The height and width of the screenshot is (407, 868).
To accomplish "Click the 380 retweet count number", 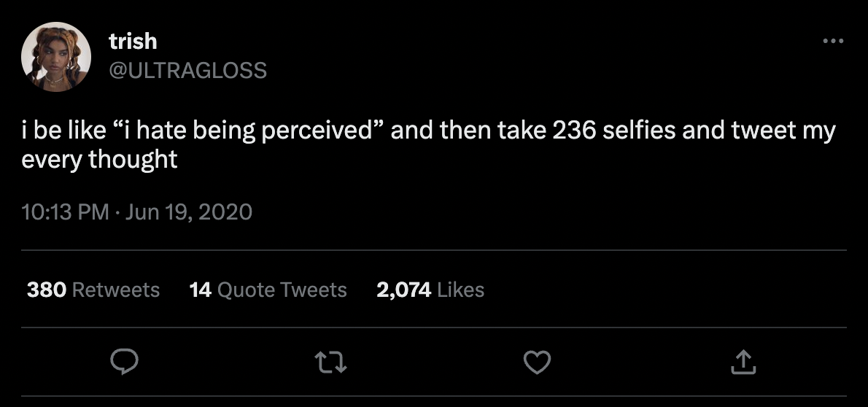I will coord(47,290).
